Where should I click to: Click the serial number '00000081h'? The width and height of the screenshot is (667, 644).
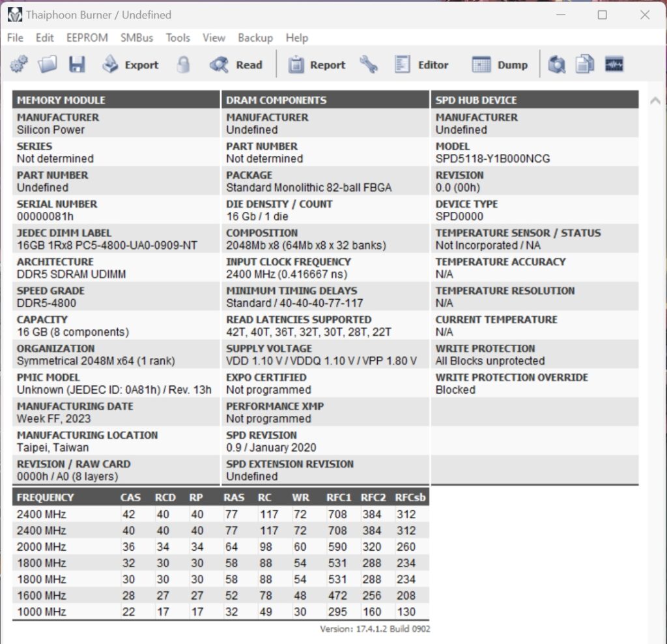pos(45,216)
